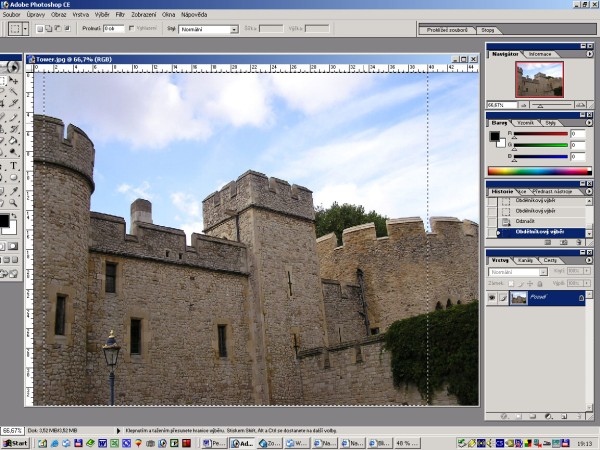
Task: Click the Windows Start button
Action: pos(15,442)
